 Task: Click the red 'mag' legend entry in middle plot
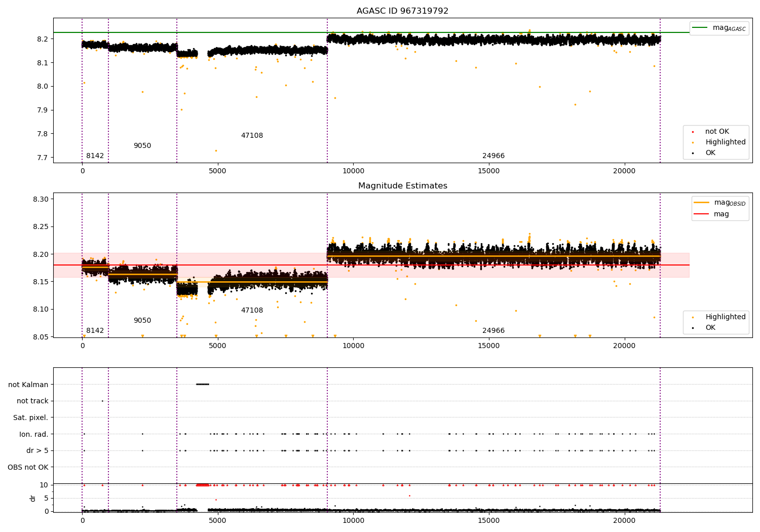711,214
